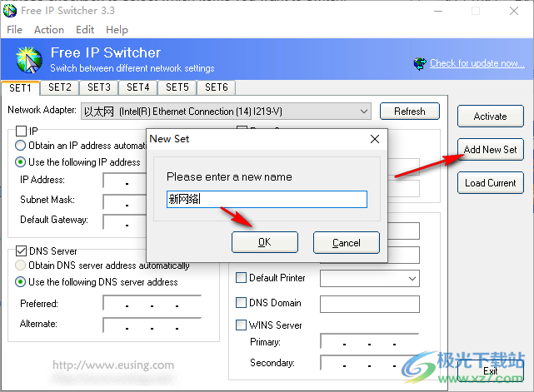Viewport: 534px width, 392px height.
Task: Open the Check for update now link
Action: (477, 63)
